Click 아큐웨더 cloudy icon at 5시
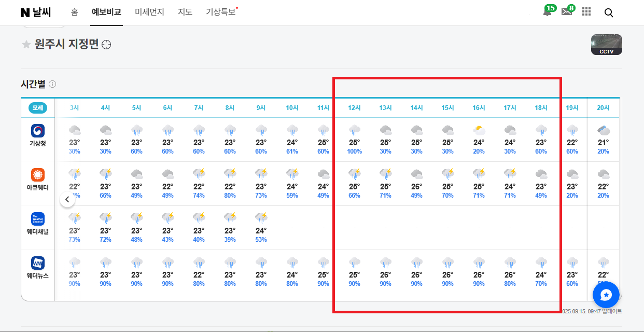 (137, 174)
